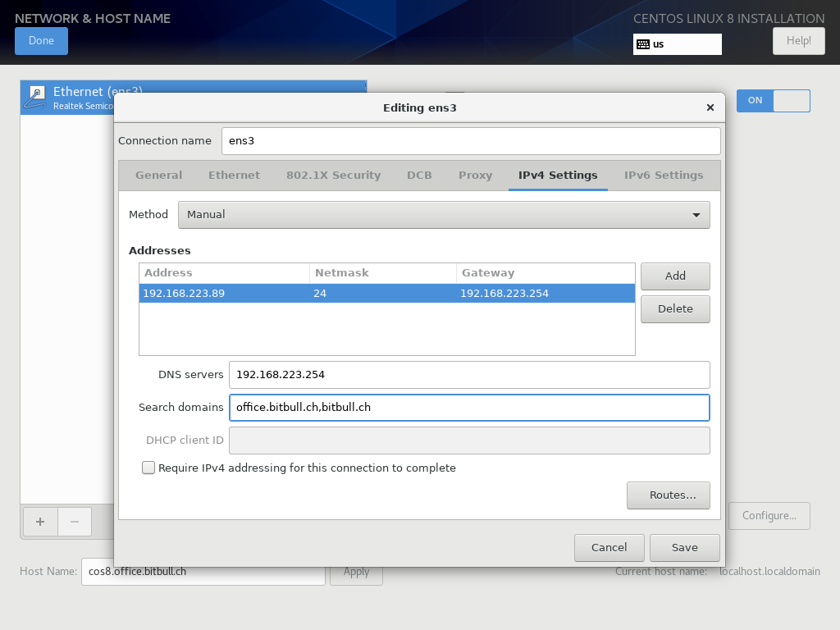This screenshot has height=630, width=840.
Task: Click the Host Name input field
Action: click(x=203, y=572)
